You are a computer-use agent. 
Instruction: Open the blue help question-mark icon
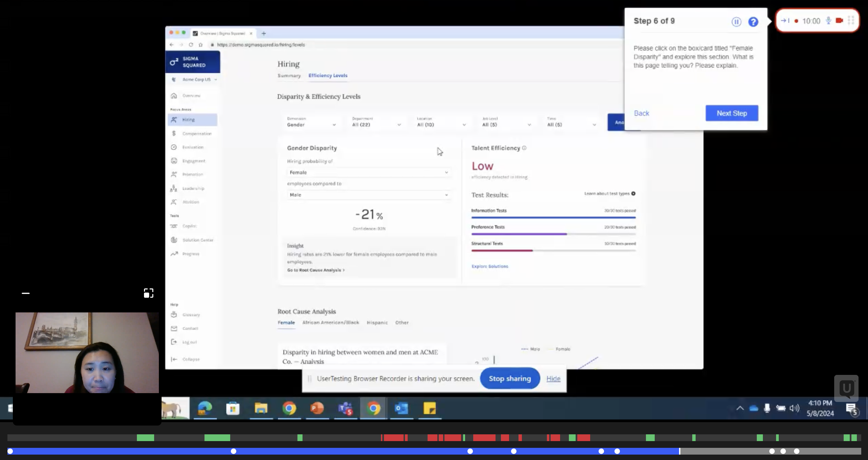(753, 22)
